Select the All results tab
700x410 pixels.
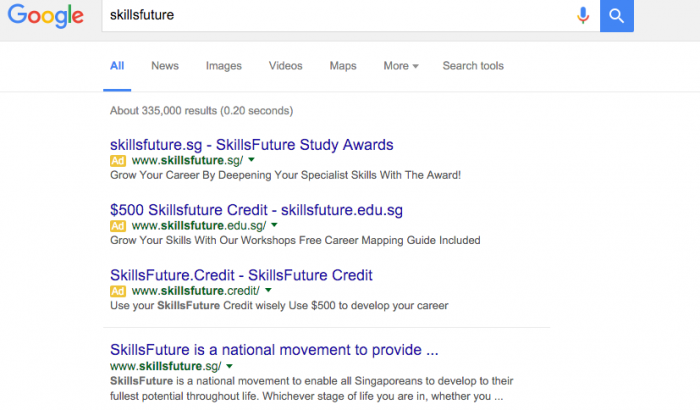[x=117, y=66]
